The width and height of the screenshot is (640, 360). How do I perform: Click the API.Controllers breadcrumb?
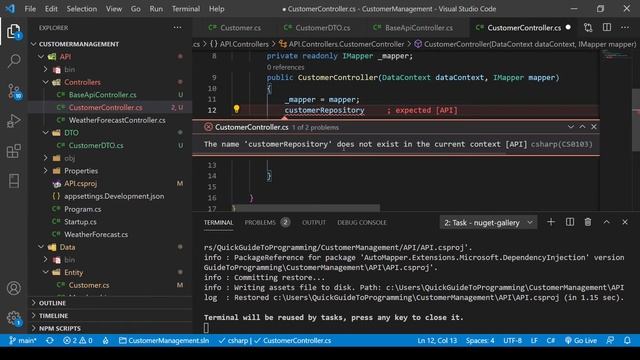point(244,44)
